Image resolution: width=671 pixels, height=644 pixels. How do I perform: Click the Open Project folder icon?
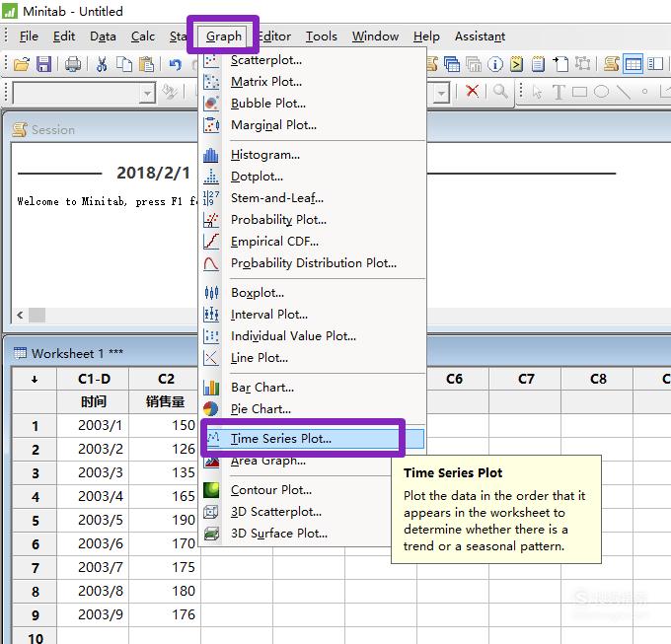tap(22, 64)
